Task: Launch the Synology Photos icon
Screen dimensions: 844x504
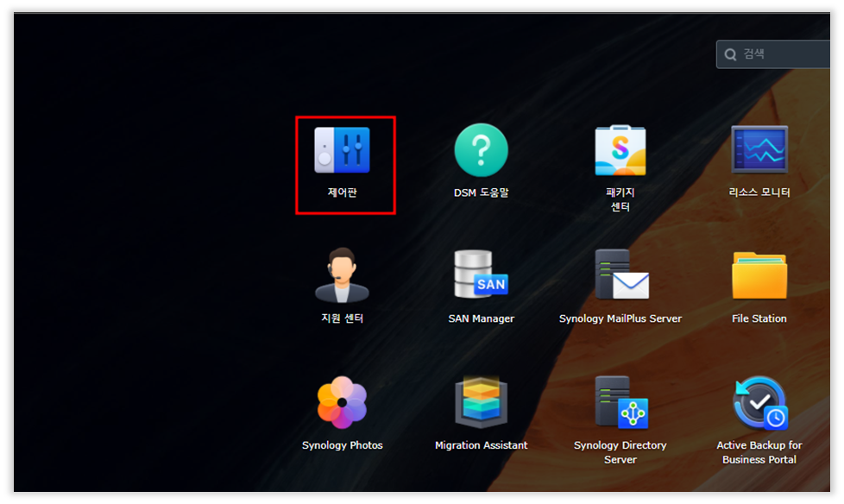Action: pyautogui.click(x=342, y=402)
